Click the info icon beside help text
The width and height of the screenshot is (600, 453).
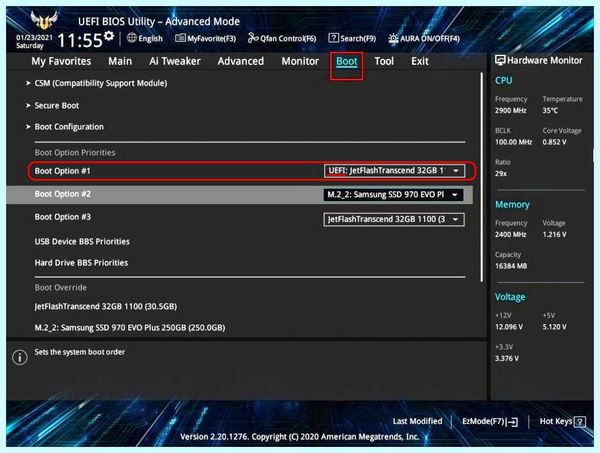coord(20,357)
